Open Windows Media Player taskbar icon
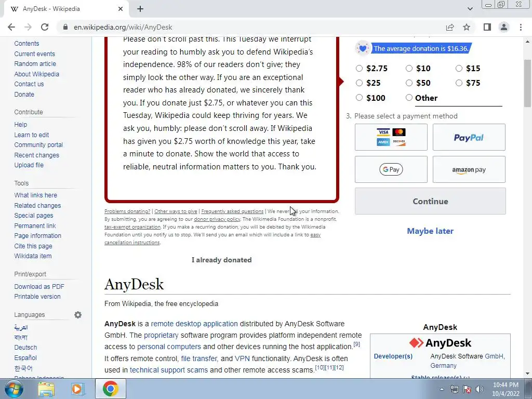Viewport: 532px width, 399px height. (x=77, y=389)
